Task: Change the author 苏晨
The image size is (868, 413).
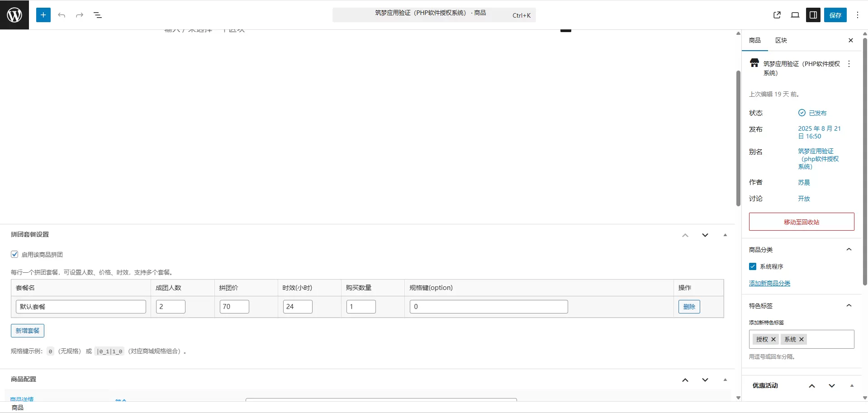Action: [x=804, y=182]
